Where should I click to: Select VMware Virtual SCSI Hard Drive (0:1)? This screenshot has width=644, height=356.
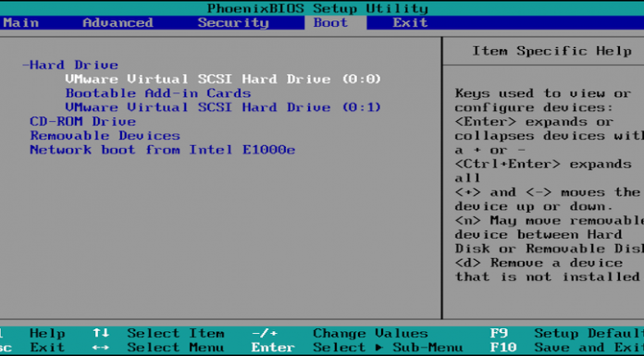click(223, 107)
